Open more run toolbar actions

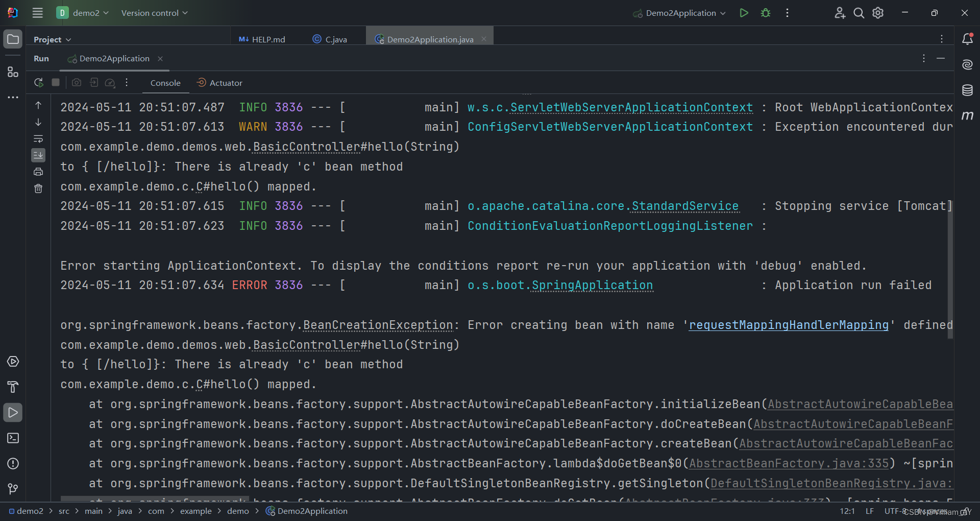[127, 83]
